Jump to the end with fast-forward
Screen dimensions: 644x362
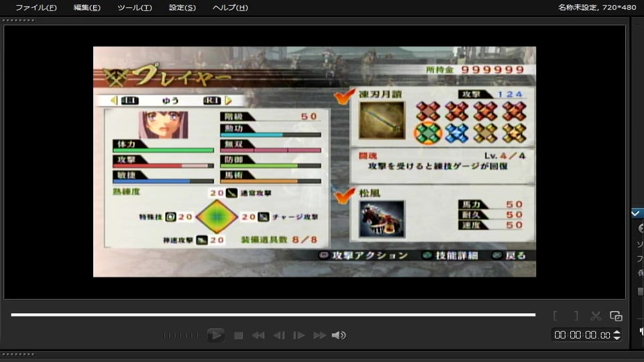pos(319,336)
